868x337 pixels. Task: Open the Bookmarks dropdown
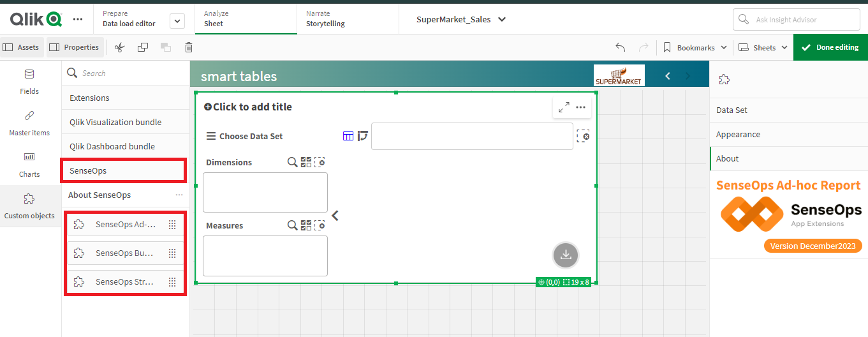pyautogui.click(x=695, y=47)
